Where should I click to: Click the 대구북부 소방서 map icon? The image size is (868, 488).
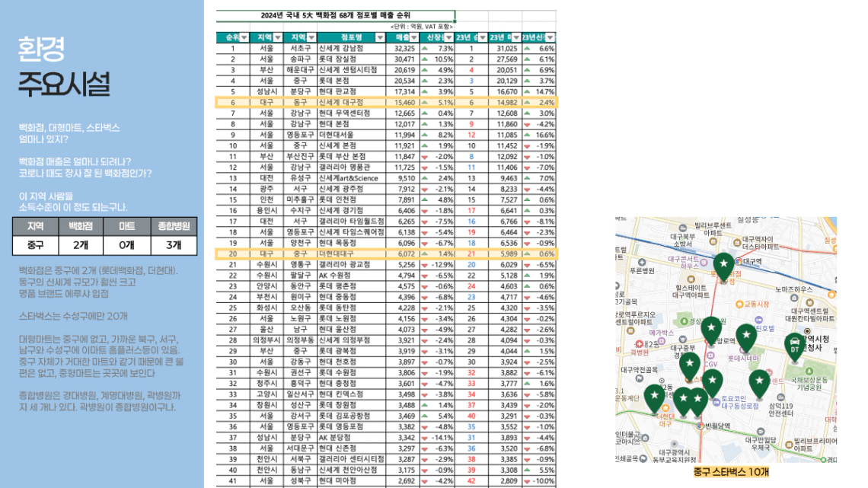point(682,228)
